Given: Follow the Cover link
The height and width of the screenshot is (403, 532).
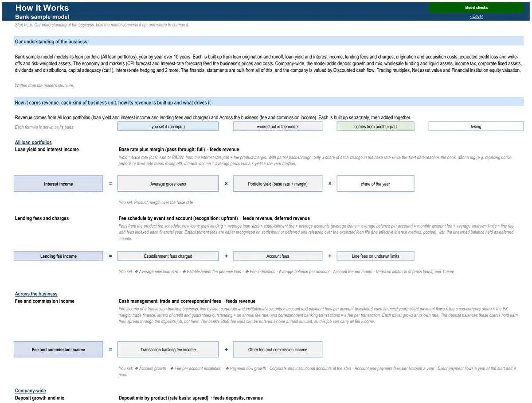Looking at the screenshot, I should coord(477,16).
